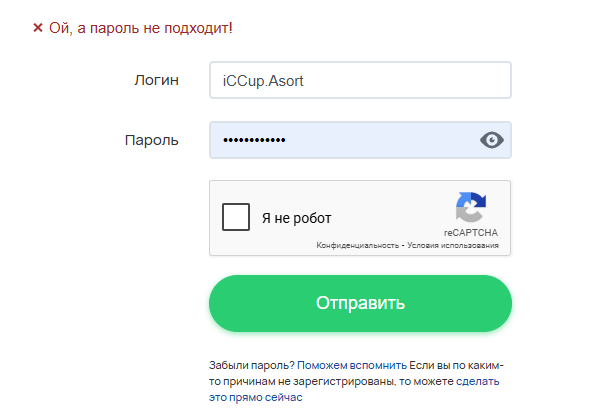Open reCAPTCHA "Условия использования" link
Image resolution: width=589 pixels, height=409 pixels.
pos(453,245)
